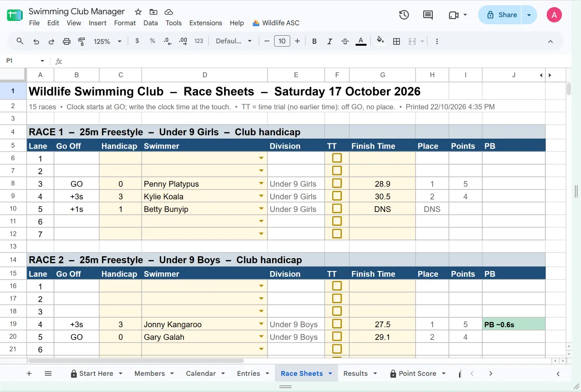Open the comments panel icon
Image resolution: width=581 pixels, height=392 pixels.
pos(428,15)
